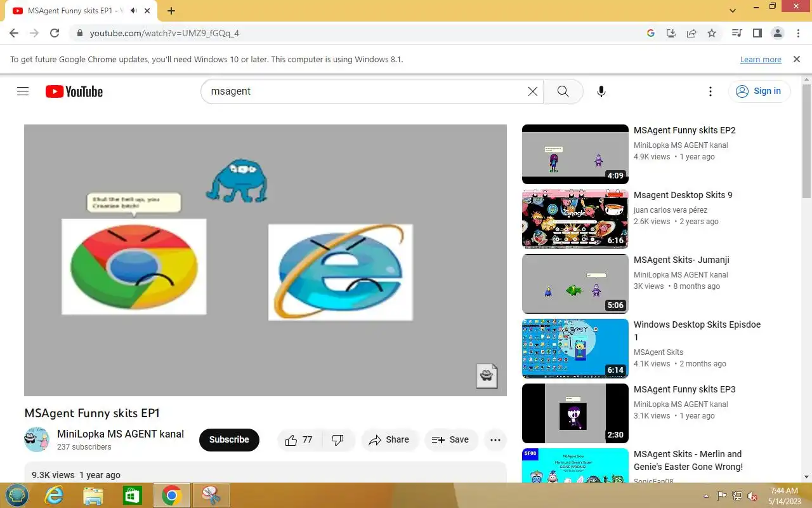Install app icon in the address bar
Image resolution: width=812 pixels, height=508 pixels.
click(671, 33)
